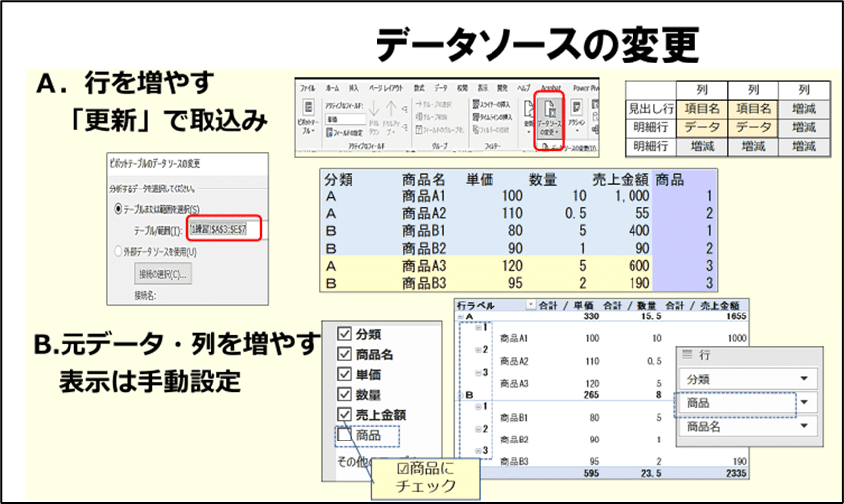Collapse item 2 under group A
This screenshot has height=504, width=844.
coord(478,350)
